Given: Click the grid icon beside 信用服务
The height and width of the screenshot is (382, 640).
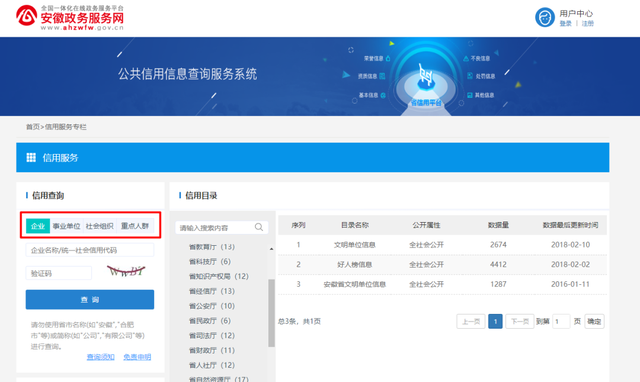Looking at the screenshot, I should 31,158.
